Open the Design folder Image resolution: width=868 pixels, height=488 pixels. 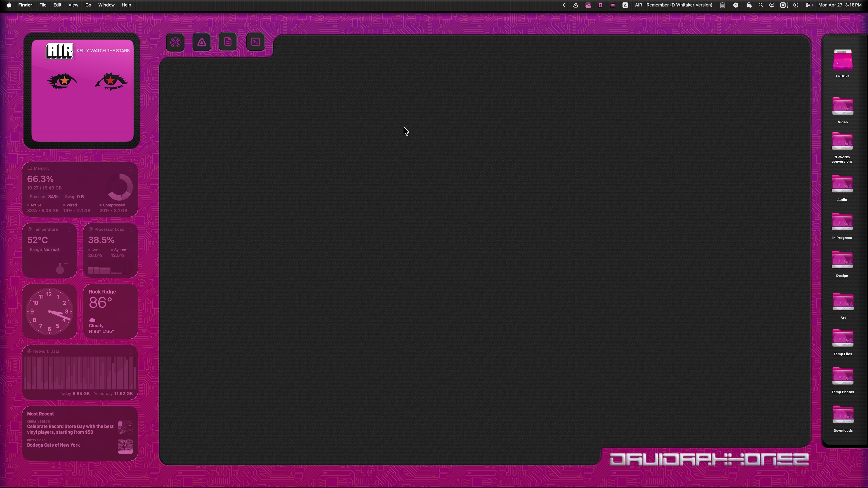tap(842, 260)
